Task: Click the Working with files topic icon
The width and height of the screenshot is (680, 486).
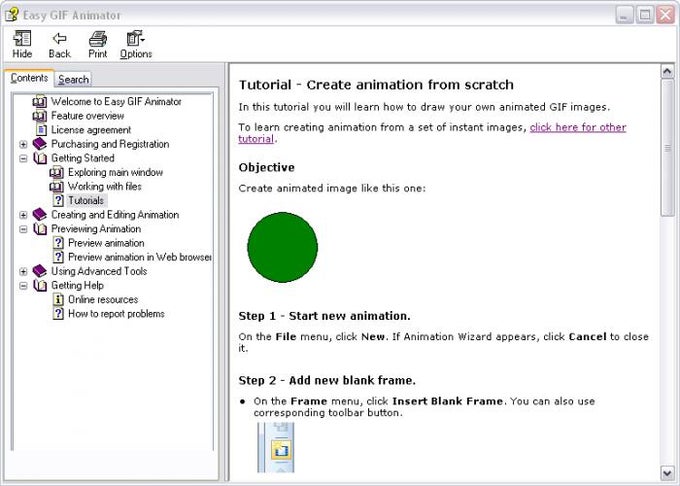Action: (56, 187)
